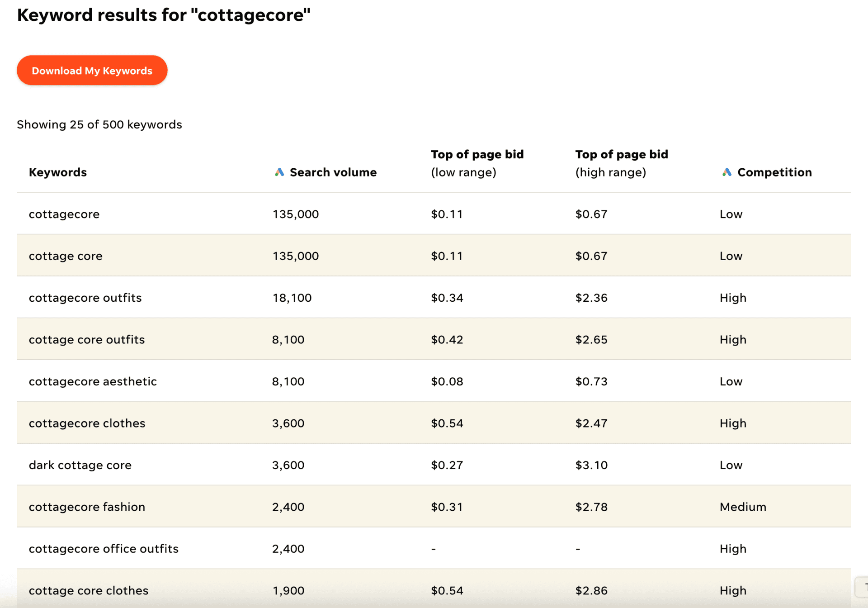Select the Search volume column header
This screenshot has width=868, height=608.
333,172
